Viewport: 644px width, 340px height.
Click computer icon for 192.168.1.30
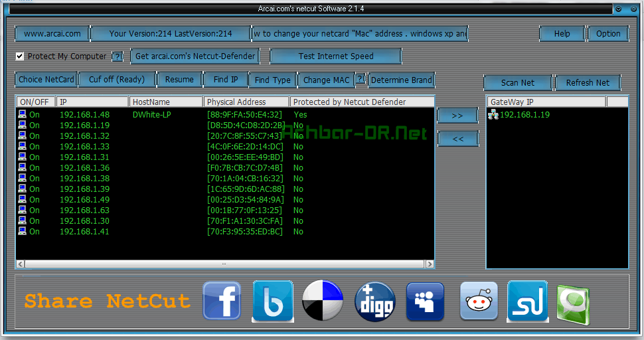22,220
